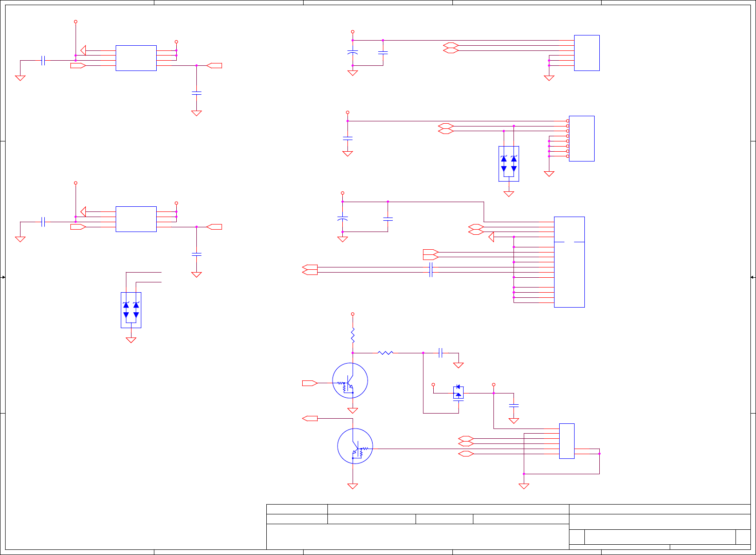Select the connector with round pin circles
The height and width of the screenshot is (555, 756).
click(581, 139)
